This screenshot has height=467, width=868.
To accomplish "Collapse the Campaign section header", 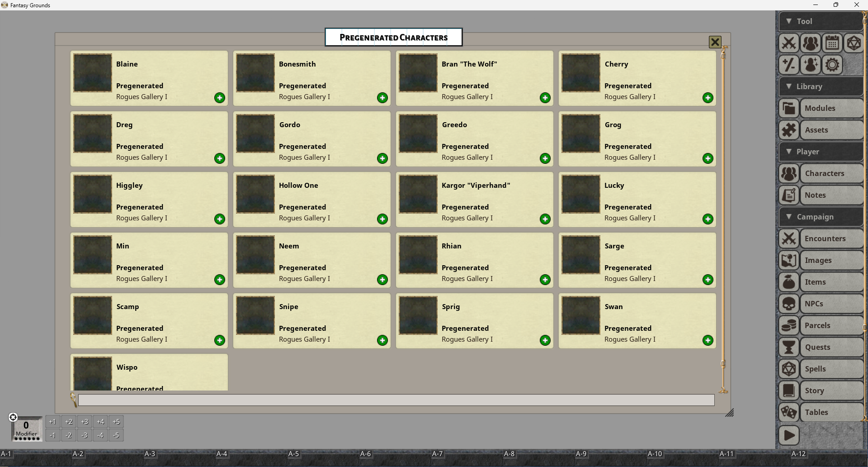I will (821, 217).
